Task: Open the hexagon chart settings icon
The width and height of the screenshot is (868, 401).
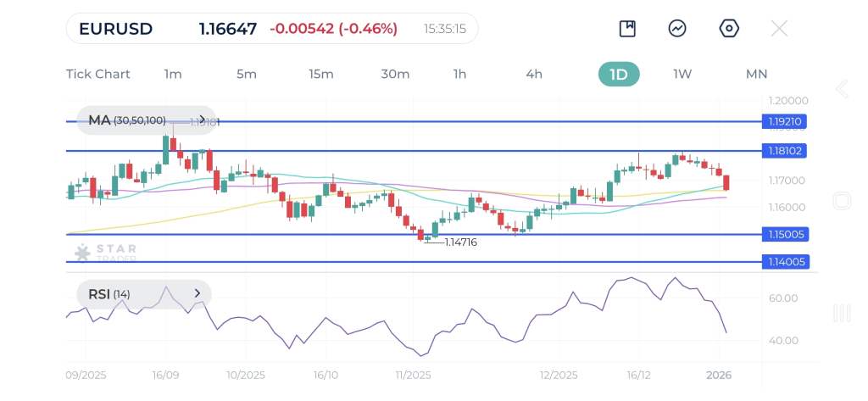Action: 729,28
